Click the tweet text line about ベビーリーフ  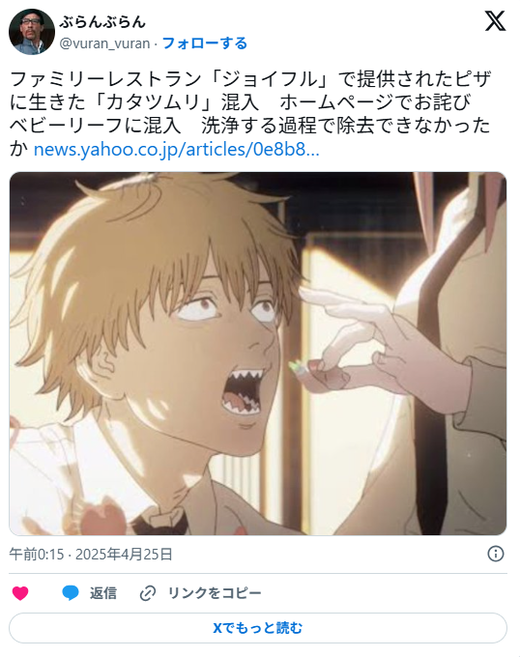click(250, 126)
